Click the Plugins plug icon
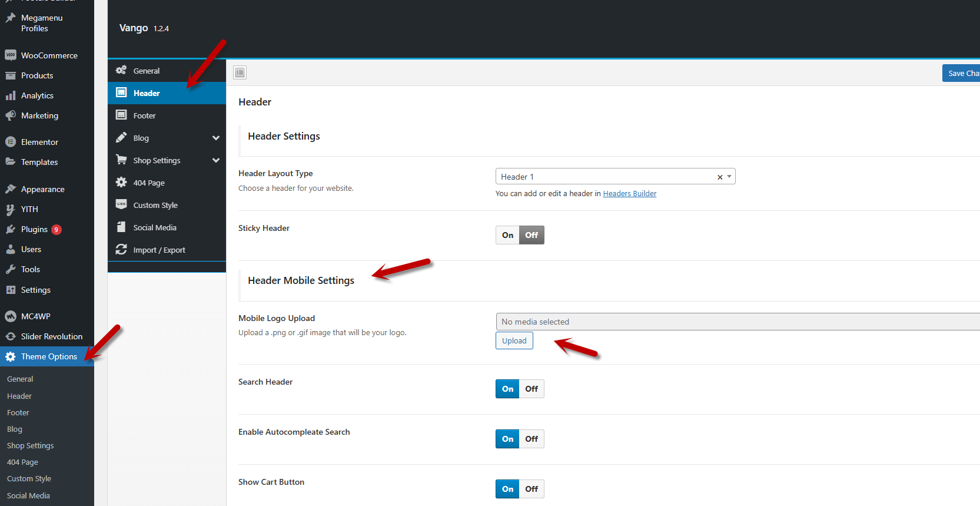 coord(11,229)
